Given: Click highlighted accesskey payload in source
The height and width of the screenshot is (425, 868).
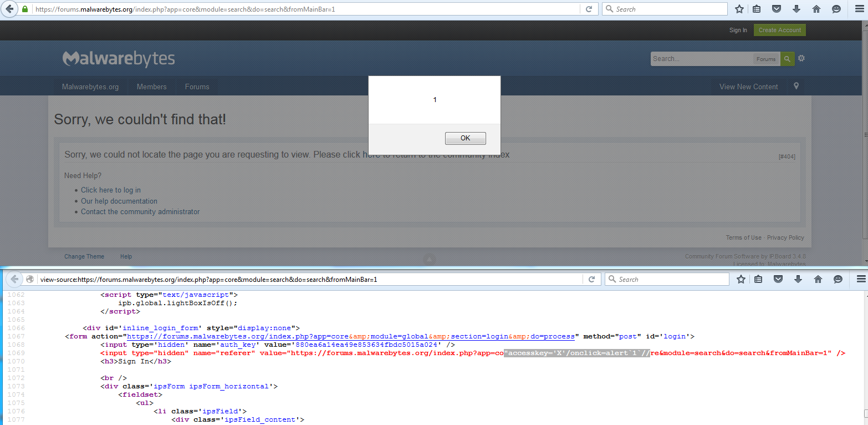Looking at the screenshot, I should 576,353.
